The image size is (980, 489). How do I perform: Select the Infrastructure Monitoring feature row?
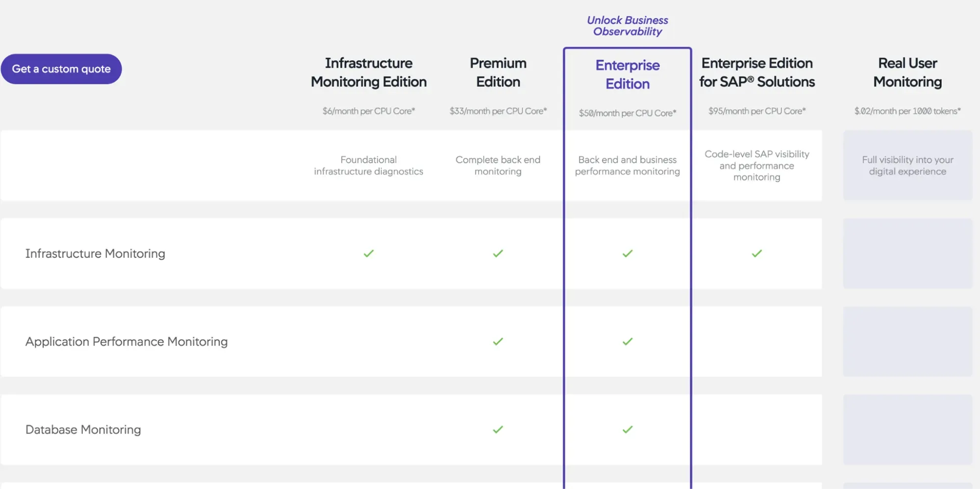96,253
